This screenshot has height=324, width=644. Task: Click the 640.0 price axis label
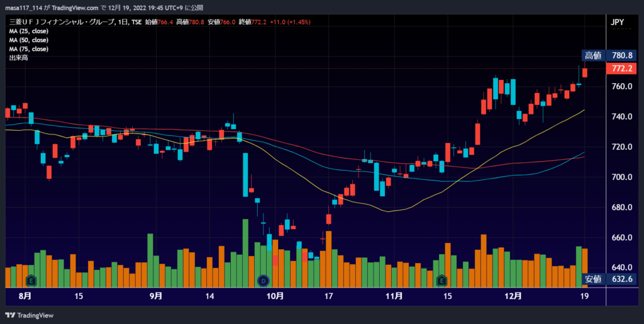pos(622,268)
